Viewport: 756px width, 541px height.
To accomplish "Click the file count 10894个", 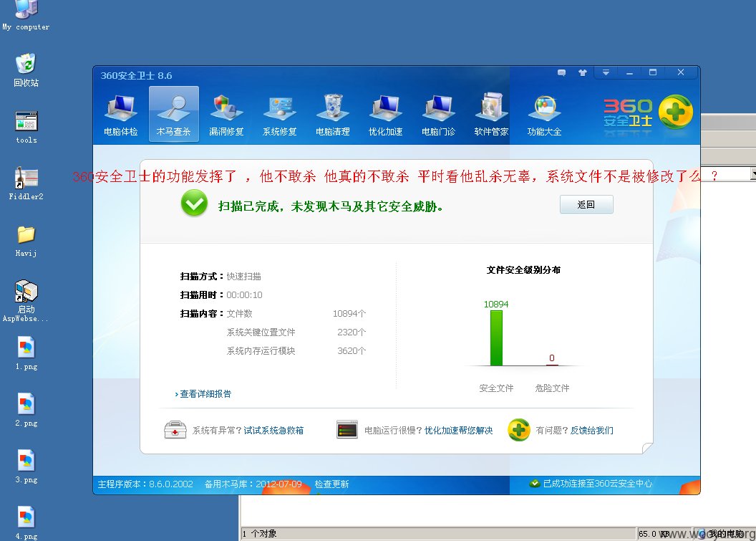I will tap(349, 314).
